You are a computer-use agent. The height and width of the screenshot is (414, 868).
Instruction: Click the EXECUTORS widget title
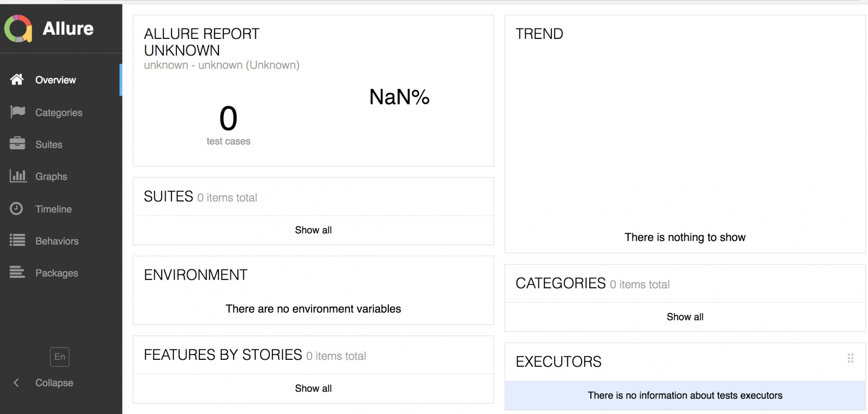pos(558,362)
